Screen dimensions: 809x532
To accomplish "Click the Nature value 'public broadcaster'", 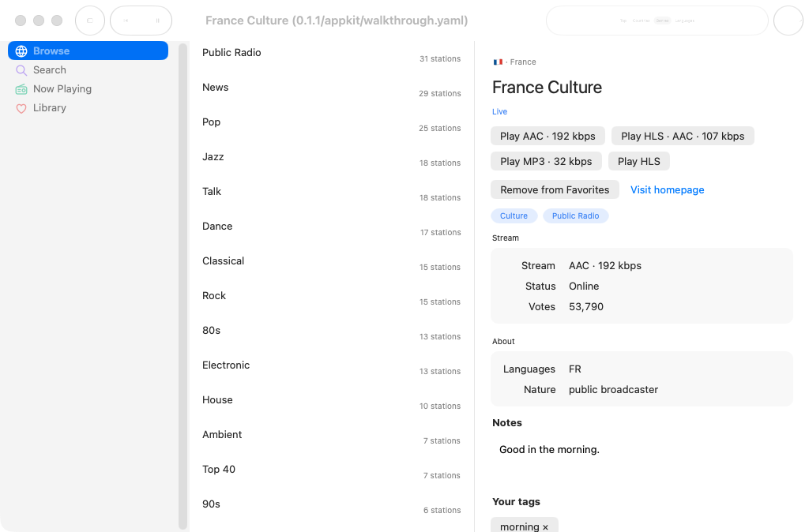I will click(x=613, y=390).
